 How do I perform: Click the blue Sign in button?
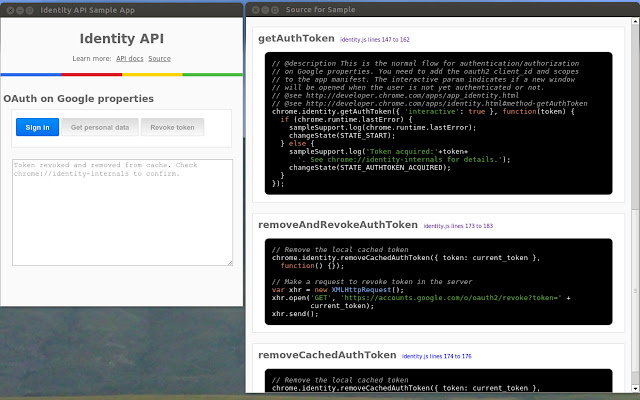point(38,127)
